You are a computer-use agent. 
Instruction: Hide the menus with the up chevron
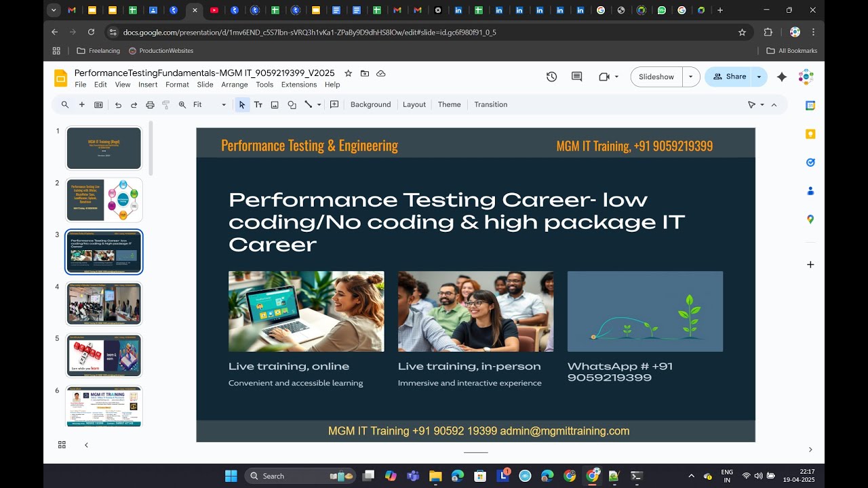coord(774,104)
